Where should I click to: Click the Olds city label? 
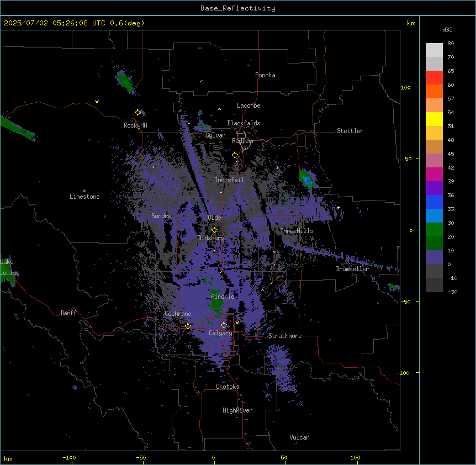click(x=215, y=218)
